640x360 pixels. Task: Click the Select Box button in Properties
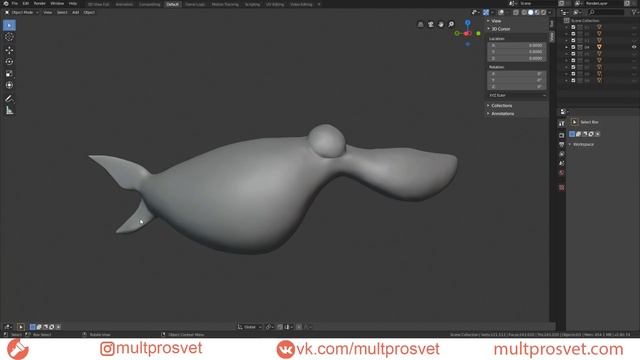point(575,122)
